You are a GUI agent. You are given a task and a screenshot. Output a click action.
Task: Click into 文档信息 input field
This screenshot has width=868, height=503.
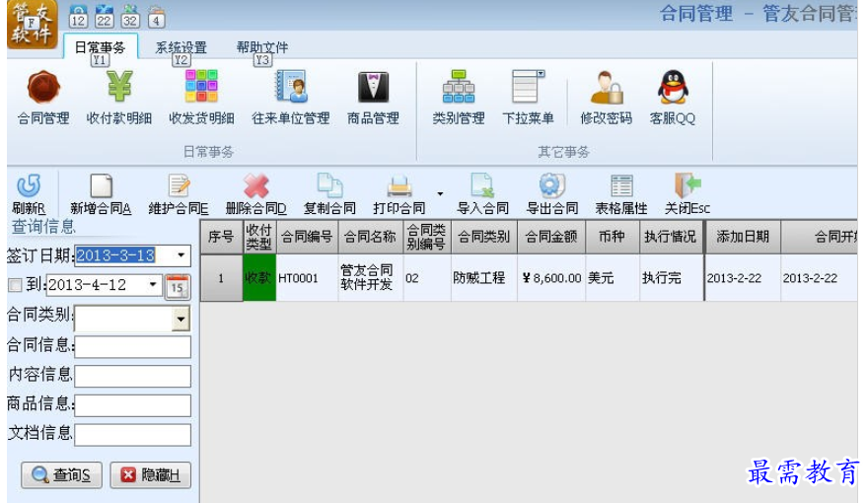(x=133, y=435)
